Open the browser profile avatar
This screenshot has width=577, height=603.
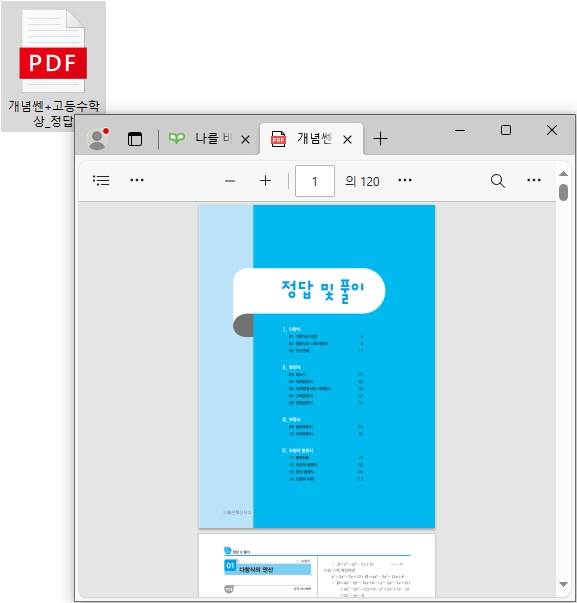(x=97, y=138)
